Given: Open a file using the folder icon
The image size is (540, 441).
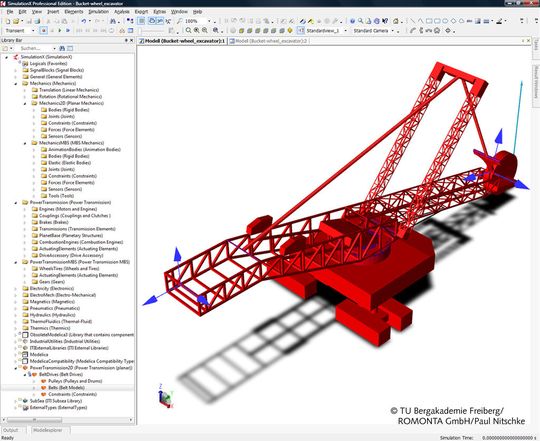Looking at the screenshot, I should (x=16, y=21).
